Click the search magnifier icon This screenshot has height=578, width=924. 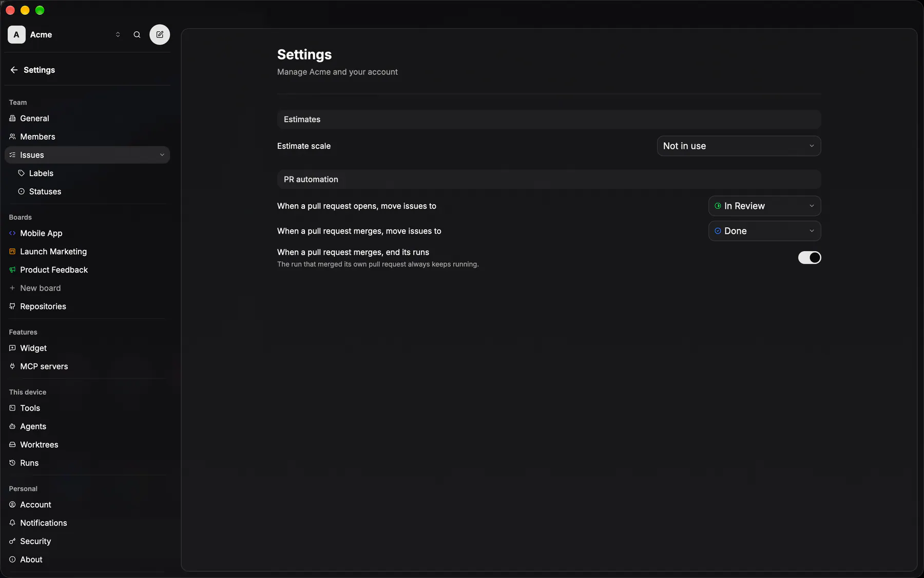click(137, 34)
